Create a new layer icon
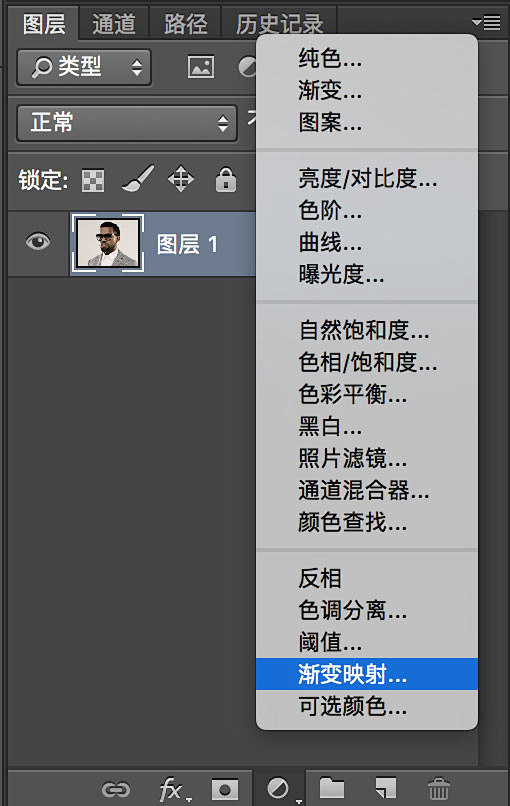This screenshot has height=806, width=510. point(386,788)
